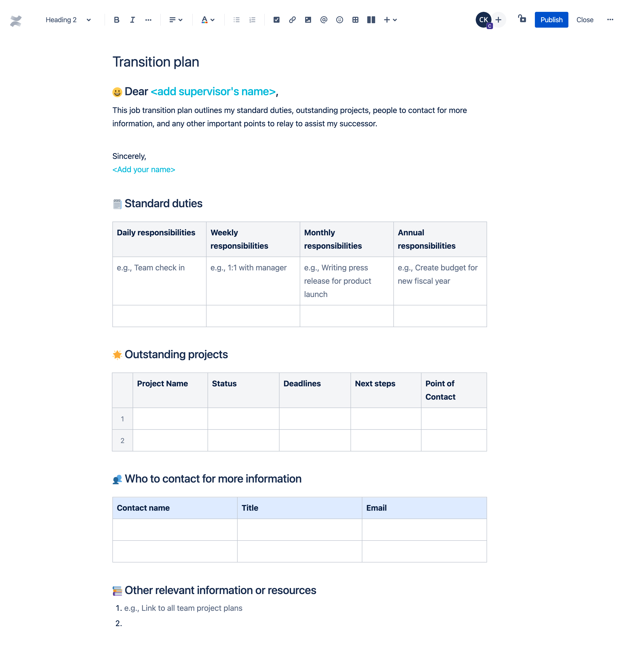Click the Italic formatting icon
The width and height of the screenshot is (631, 672).
pyautogui.click(x=131, y=19)
